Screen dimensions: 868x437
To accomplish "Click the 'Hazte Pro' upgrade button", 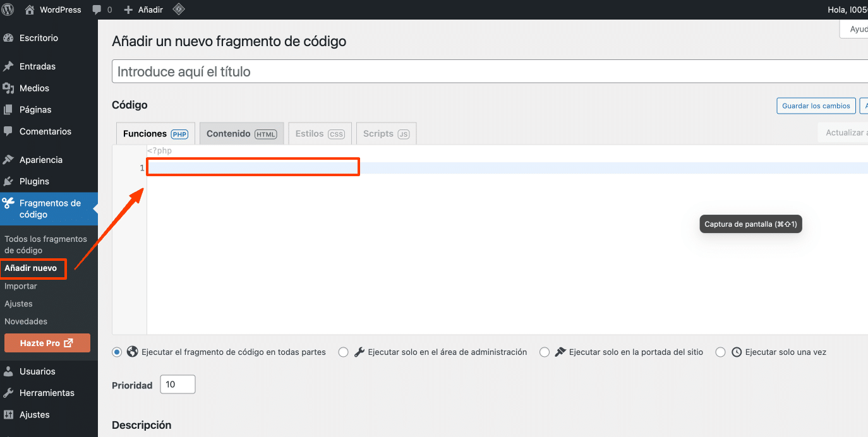I will point(47,343).
